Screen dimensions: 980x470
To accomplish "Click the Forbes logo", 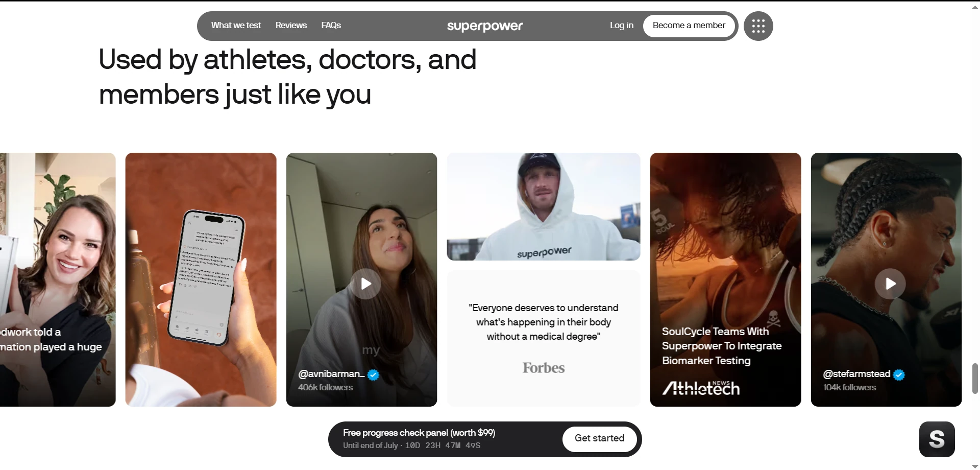I will click(x=544, y=368).
